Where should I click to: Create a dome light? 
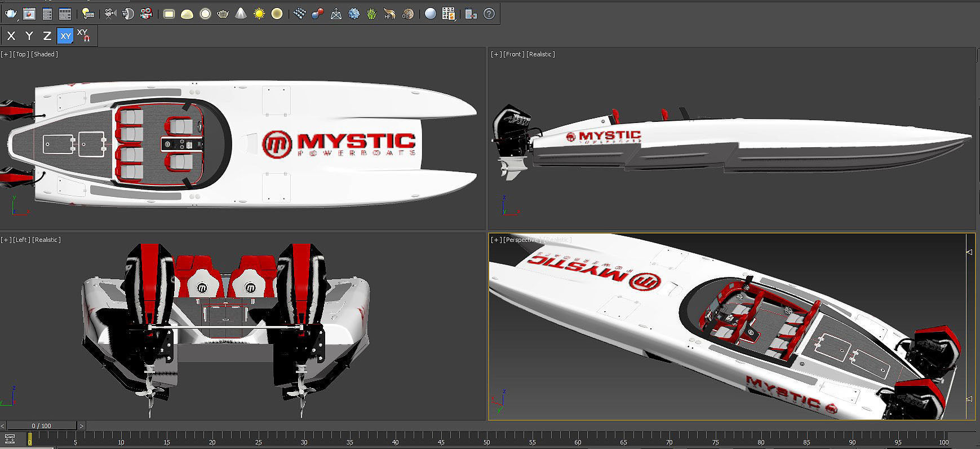point(187,14)
